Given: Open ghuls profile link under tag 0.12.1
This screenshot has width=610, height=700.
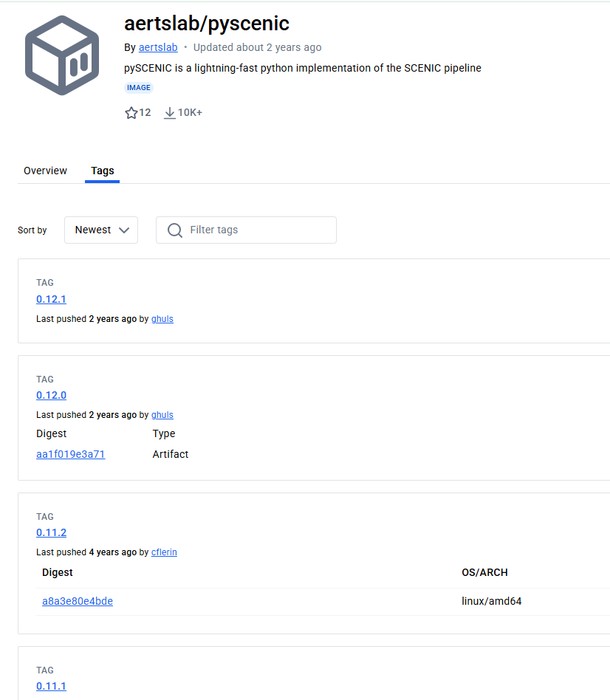Looking at the screenshot, I should click(162, 319).
